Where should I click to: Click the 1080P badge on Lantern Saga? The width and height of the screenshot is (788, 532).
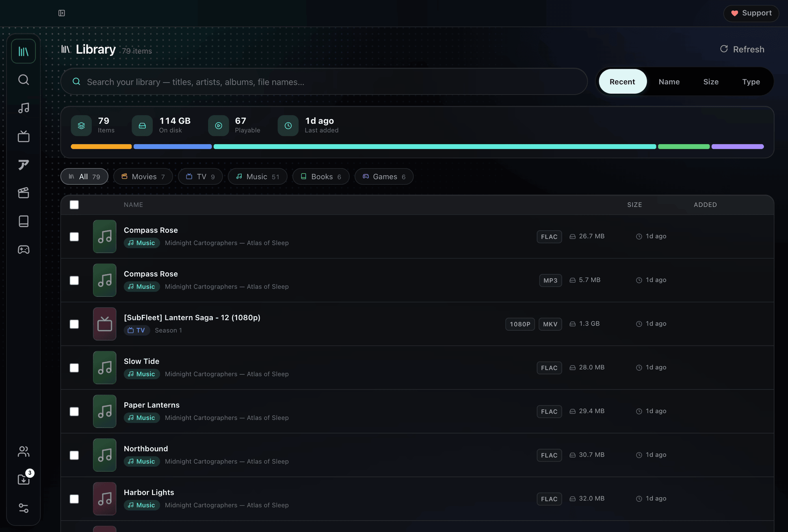(x=520, y=324)
